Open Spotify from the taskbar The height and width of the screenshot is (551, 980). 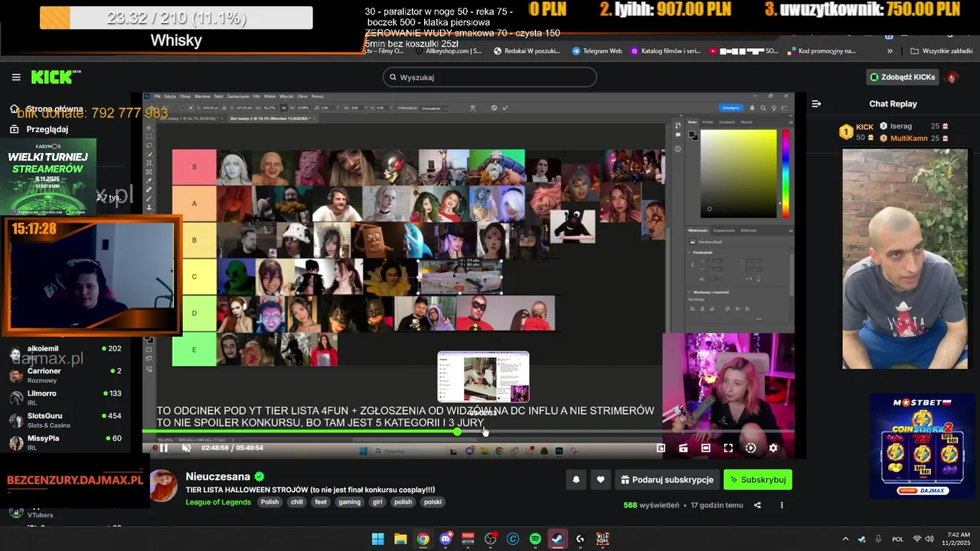(x=535, y=539)
